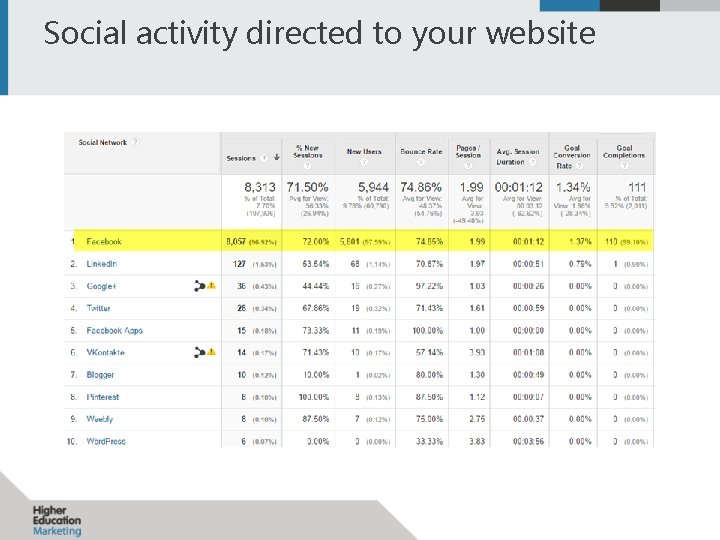Screen dimensions: 720x540
Task: Select WordPress session duration 00:03:56
Action: click(529, 441)
